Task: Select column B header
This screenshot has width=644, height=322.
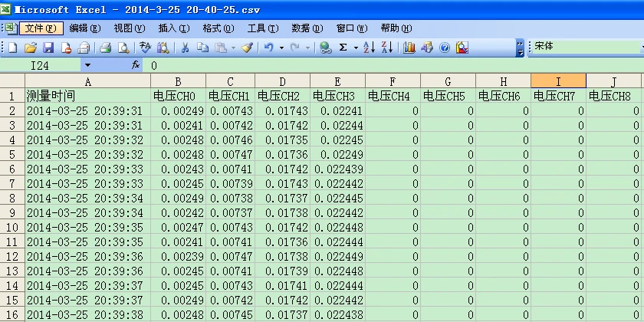Action: tap(178, 81)
